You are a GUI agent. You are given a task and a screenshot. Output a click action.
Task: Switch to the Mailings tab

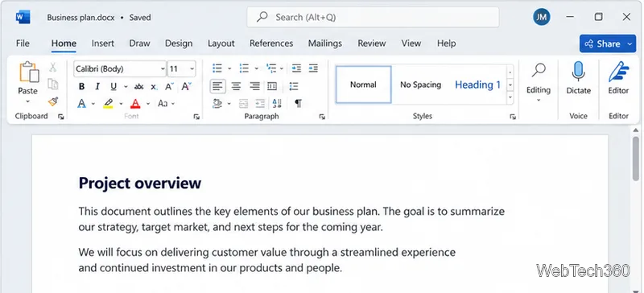click(325, 43)
